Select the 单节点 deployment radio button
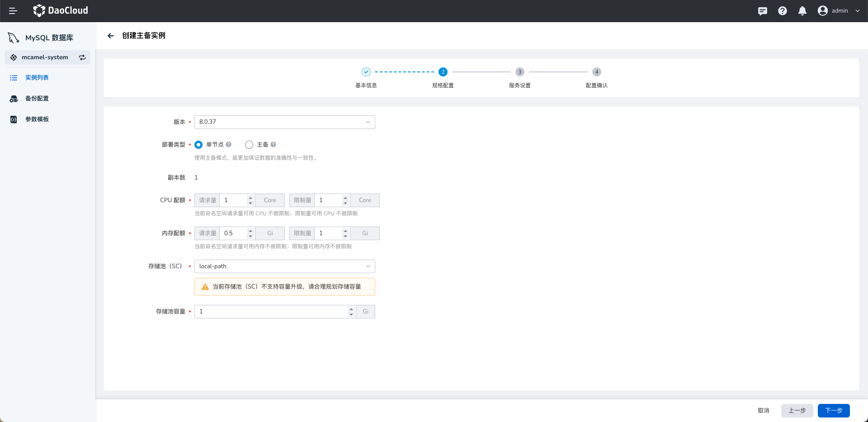Screen dimensions: 868x422 click(198, 145)
